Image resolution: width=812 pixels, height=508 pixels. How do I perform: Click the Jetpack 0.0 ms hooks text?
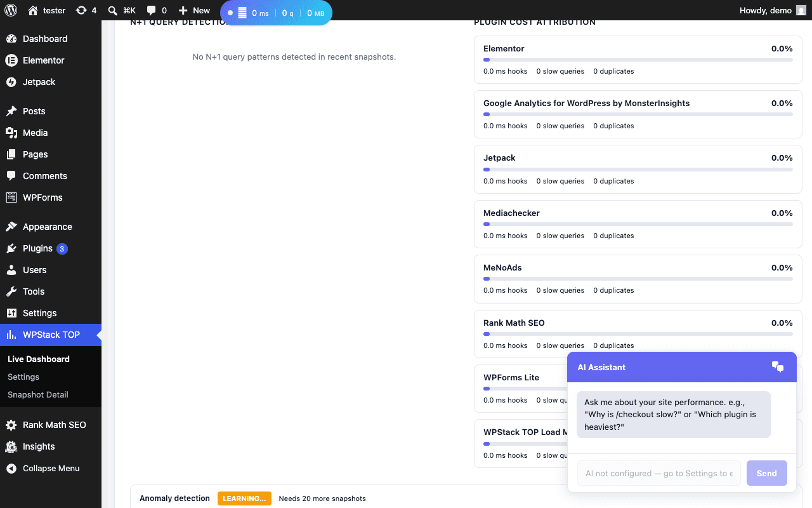pyautogui.click(x=506, y=181)
